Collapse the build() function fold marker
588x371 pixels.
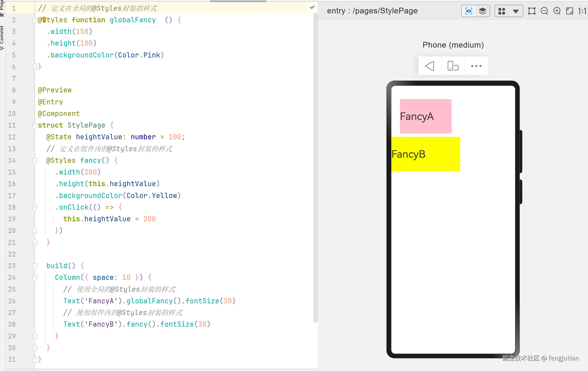[x=35, y=266]
